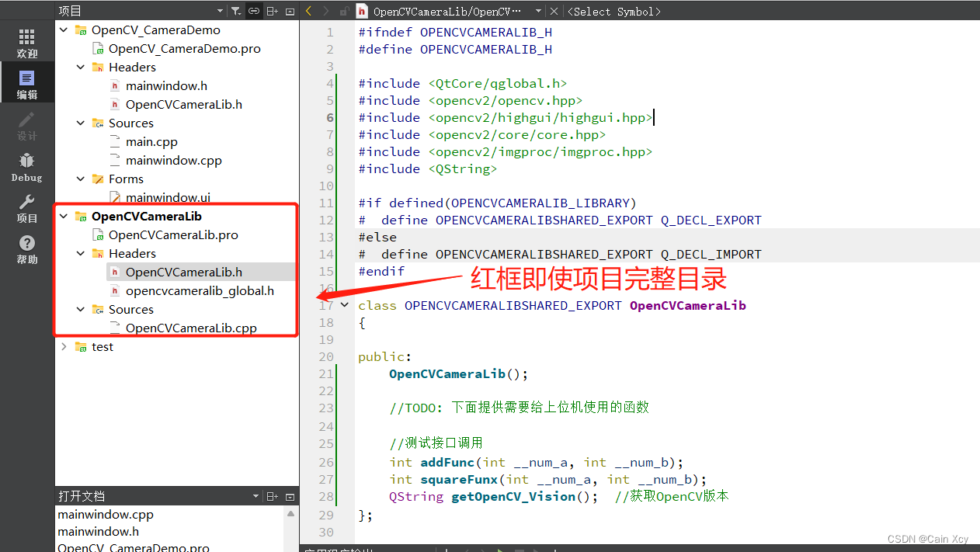The width and height of the screenshot is (980, 552).
Task: Open the open-file list dropdown in editor toolbar
Action: tap(539, 11)
